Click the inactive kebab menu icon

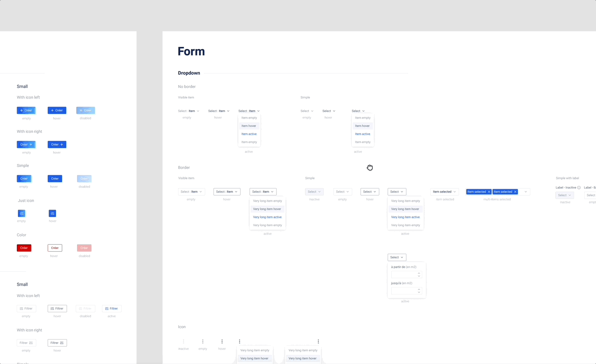point(183,342)
